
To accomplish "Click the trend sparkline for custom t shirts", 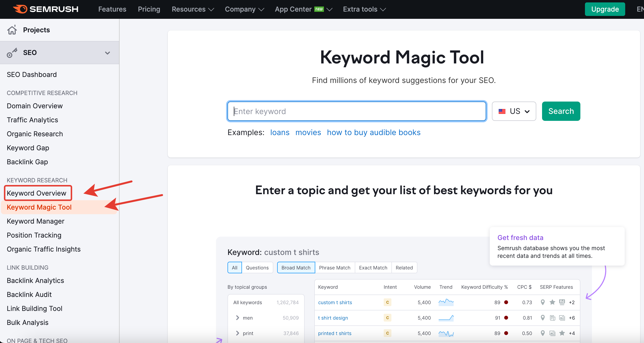I will (x=446, y=302).
